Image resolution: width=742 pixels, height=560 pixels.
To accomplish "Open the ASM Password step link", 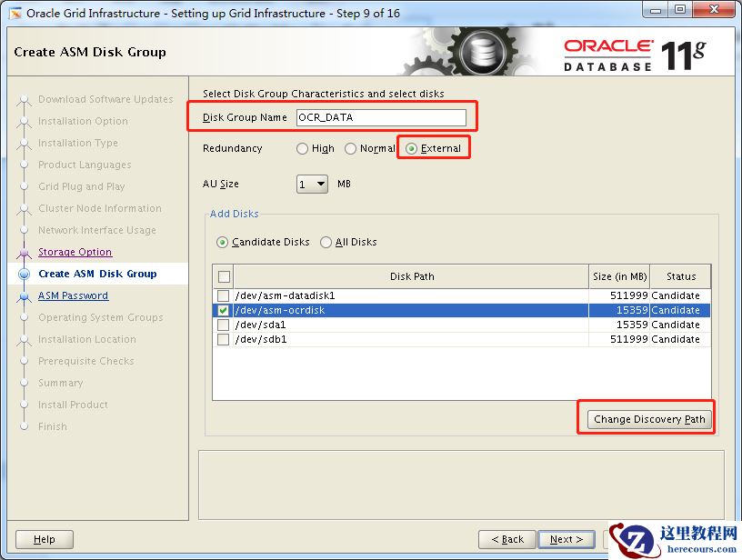I will 74,295.
